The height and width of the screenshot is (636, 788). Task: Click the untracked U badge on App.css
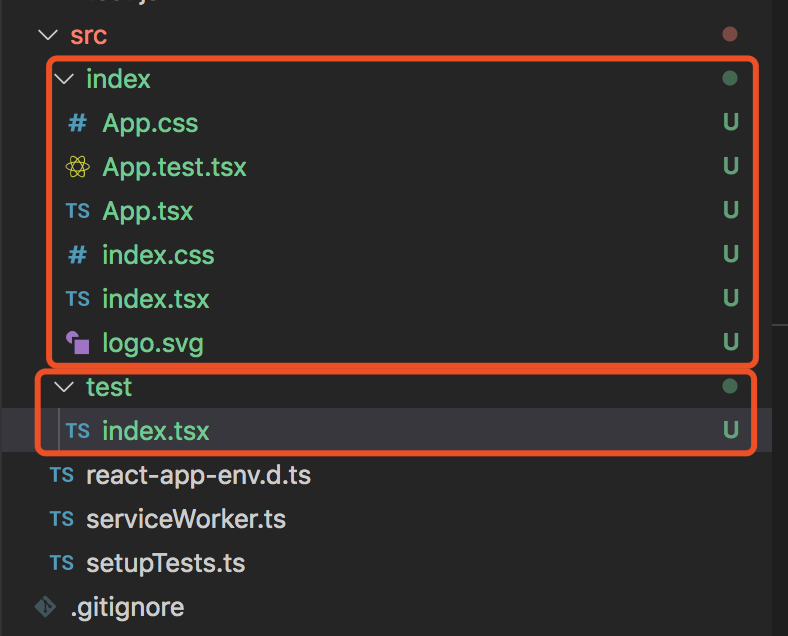tap(730, 123)
